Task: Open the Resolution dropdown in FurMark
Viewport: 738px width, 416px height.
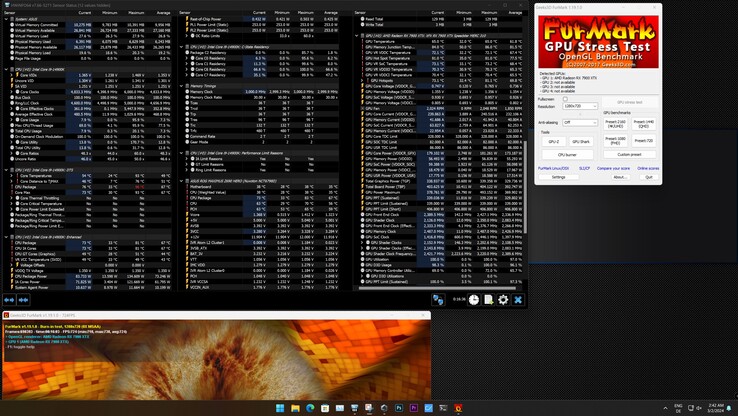Action: pyautogui.click(x=578, y=106)
